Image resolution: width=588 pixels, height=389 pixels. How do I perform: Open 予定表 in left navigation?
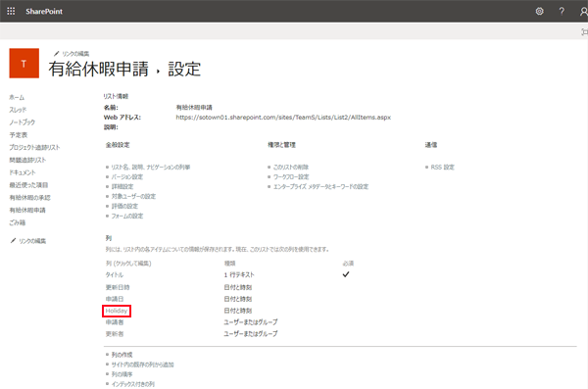19,134
